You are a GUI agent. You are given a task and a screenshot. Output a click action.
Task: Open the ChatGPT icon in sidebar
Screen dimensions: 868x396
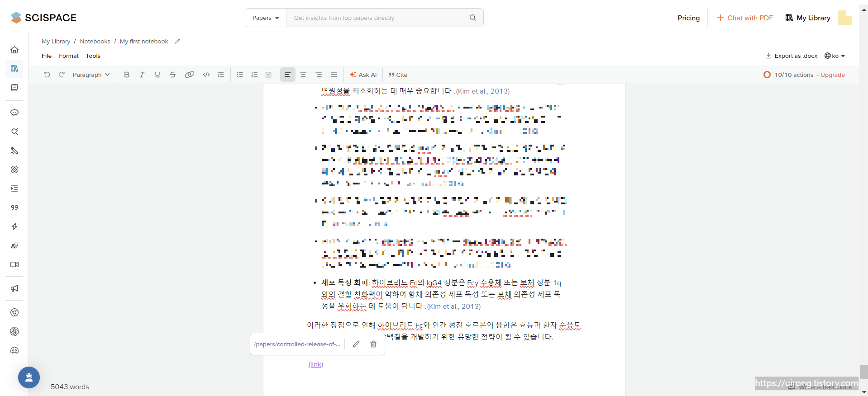[14, 331]
